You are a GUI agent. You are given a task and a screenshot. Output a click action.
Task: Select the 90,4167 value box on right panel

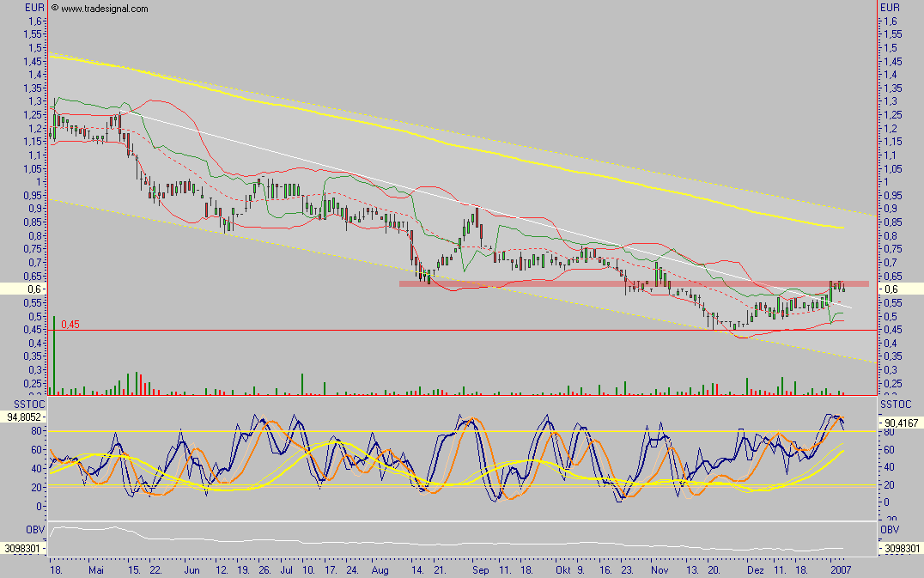point(902,423)
